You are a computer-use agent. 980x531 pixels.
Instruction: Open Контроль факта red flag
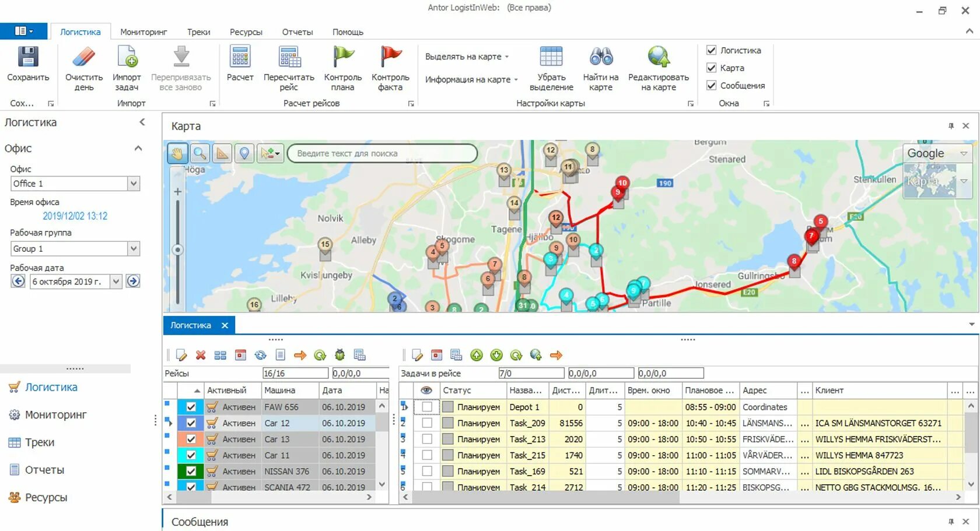coord(390,57)
